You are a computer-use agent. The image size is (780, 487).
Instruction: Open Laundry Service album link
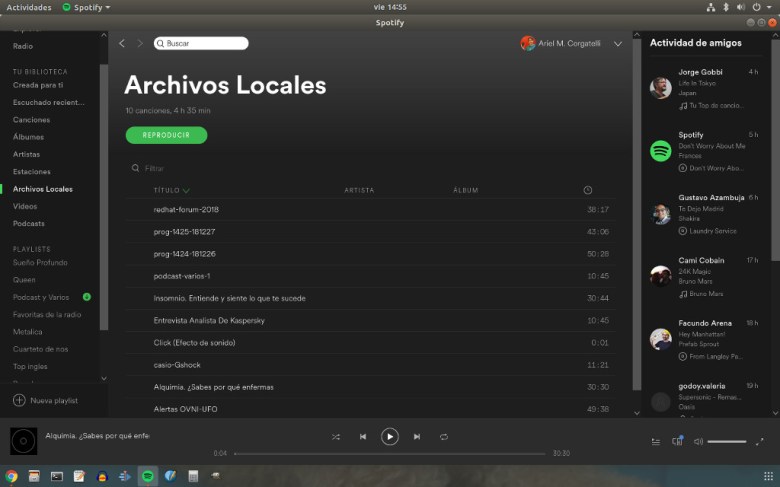pos(713,231)
